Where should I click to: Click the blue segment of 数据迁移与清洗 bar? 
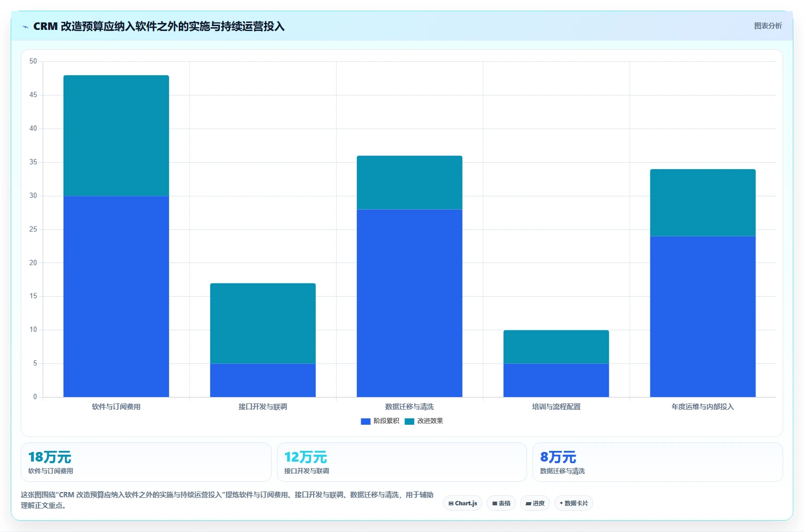pos(410,303)
